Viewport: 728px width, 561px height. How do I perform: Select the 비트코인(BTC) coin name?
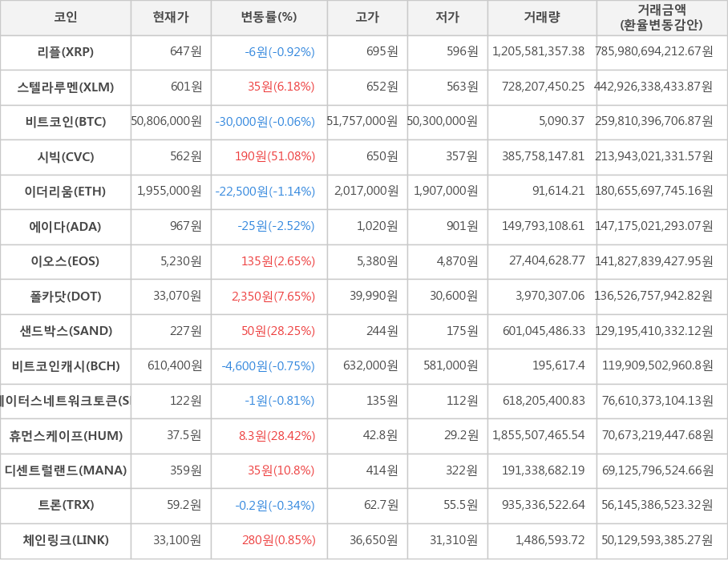[x=66, y=123]
